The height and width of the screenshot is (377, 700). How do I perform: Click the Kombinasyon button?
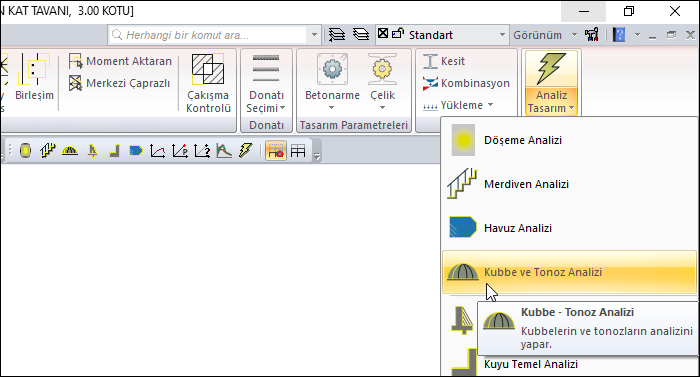click(x=466, y=83)
